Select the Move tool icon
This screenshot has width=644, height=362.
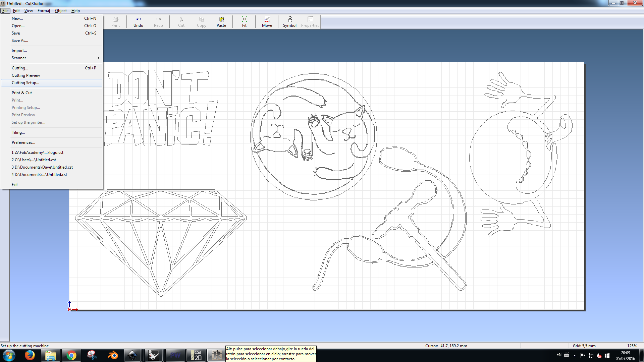tap(267, 22)
